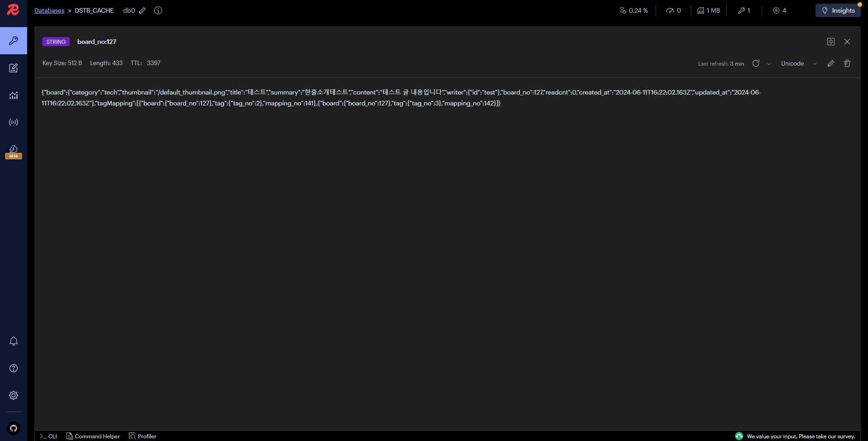Expand the auto-refresh options chevron
The image size is (868, 441).
click(769, 64)
